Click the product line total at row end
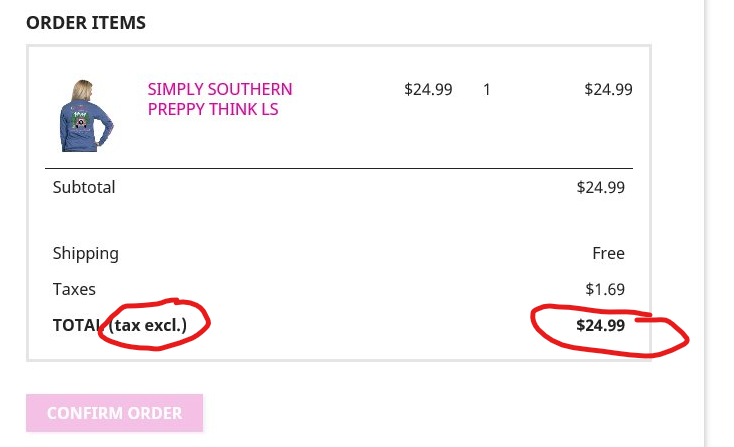The height and width of the screenshot is (447, 734). point(608,89)
